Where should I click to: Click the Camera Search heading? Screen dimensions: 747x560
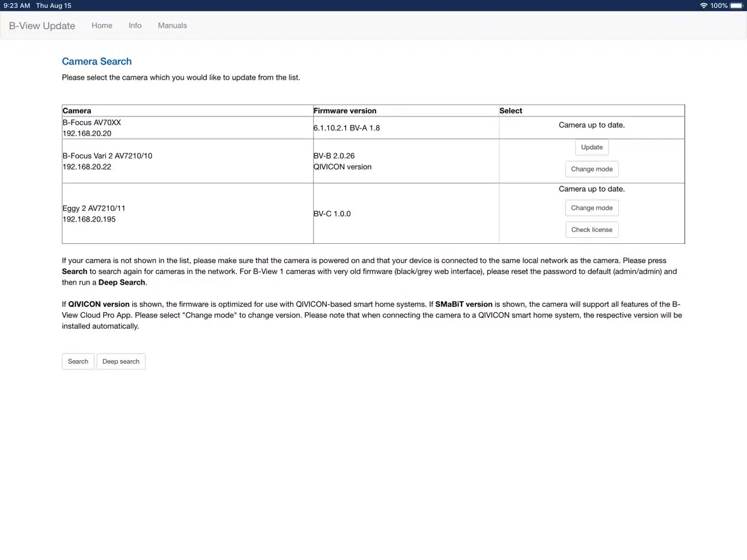(x=97, y=61)
